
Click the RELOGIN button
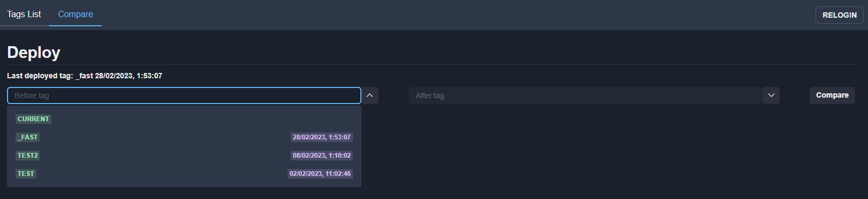tap(839, 15)
